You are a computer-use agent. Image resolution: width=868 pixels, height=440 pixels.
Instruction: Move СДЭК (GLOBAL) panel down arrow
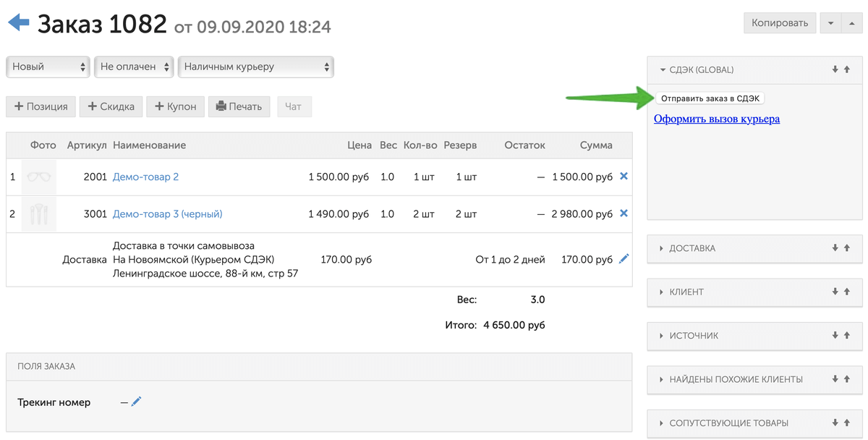coord(835,69)
